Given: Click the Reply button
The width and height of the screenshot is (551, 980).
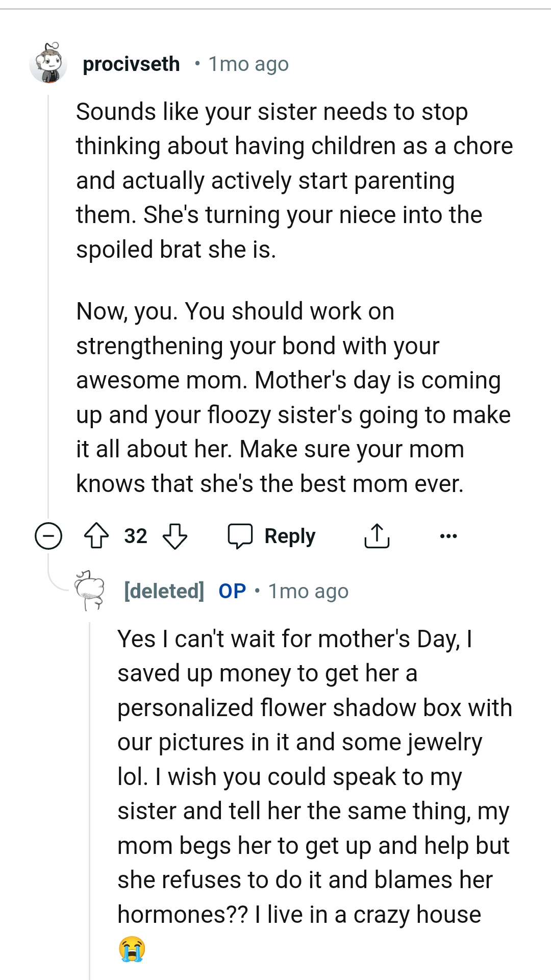Looking at the screenshot, I should (289, 535).
